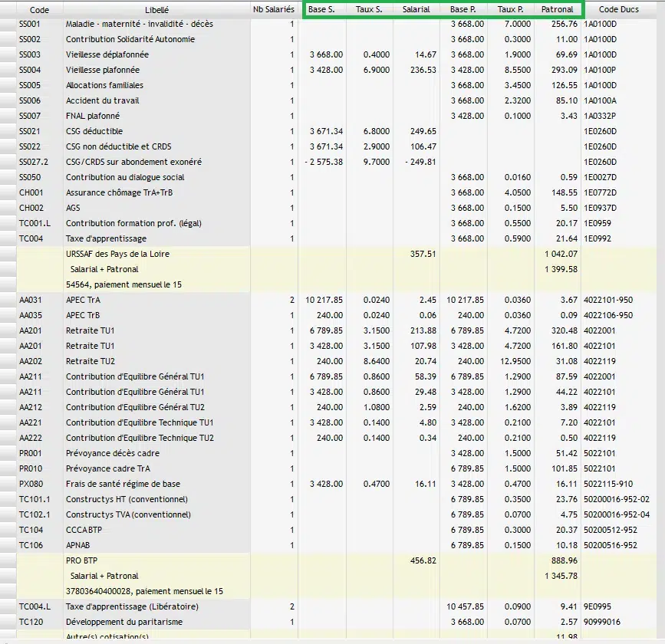This screenshot has height=644, width=665.
Task: Select the Base S. column header
Action: pyautogui.click(x=321, y=10)
